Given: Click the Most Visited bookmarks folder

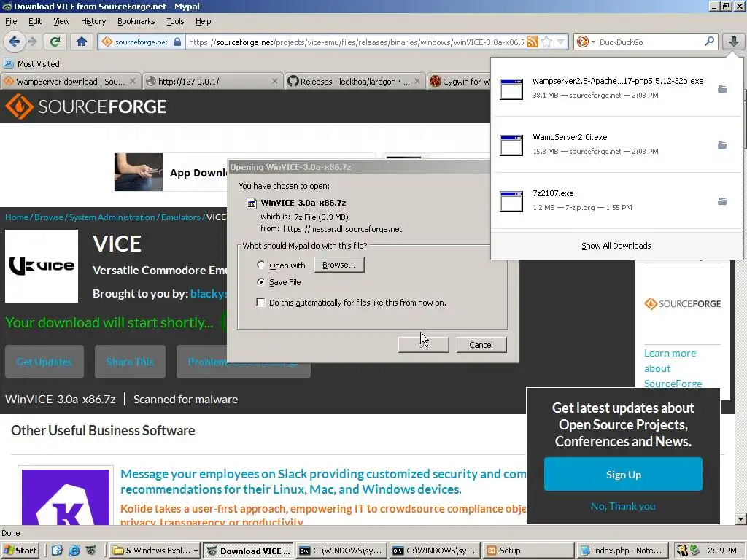Looking at the screenshot, I should point(32,64).
